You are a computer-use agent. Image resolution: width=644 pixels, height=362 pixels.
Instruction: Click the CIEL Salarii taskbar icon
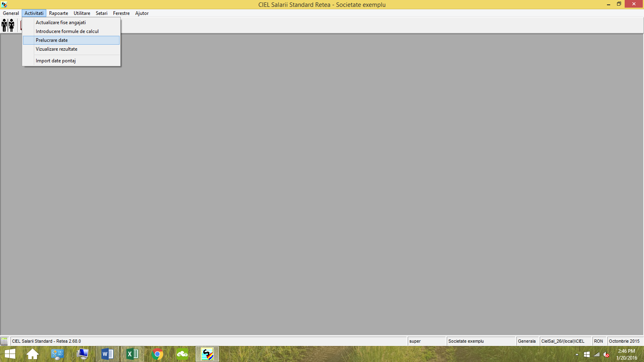pos(207,354)
